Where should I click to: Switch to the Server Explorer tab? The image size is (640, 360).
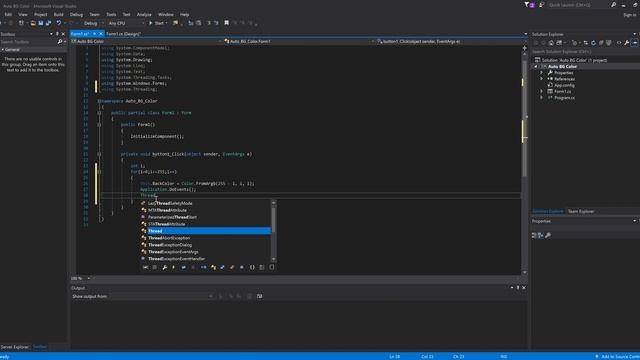tap(14, 347)
